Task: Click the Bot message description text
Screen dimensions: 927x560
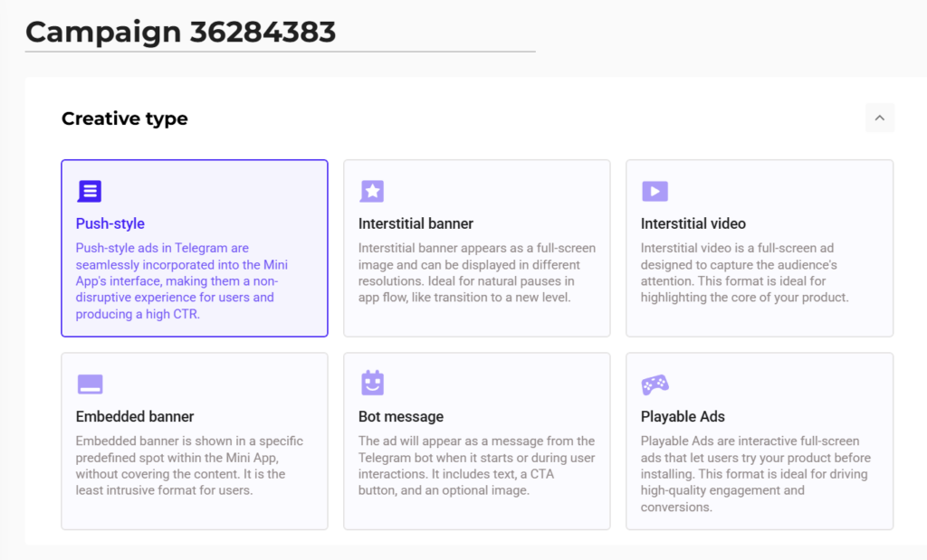Action: pyautogui.click(x=476, y=465)
